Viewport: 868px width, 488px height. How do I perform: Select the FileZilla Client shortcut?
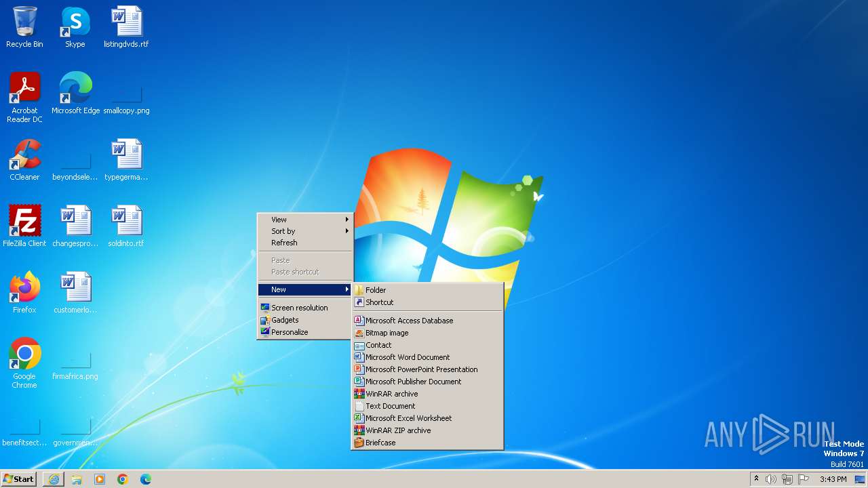pos(24,226)
